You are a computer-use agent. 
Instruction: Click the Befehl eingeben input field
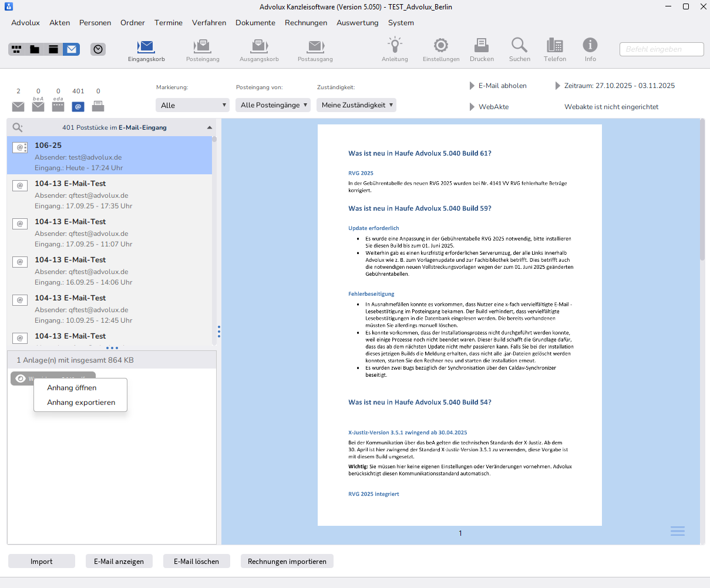click(x=661, y=49)
